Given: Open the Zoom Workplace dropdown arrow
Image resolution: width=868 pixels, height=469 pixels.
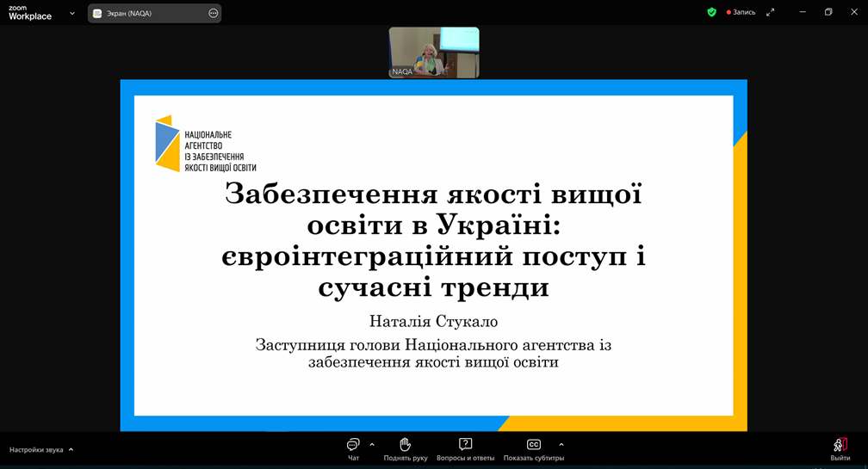Looking at the screenshot, I should (72, 13).
